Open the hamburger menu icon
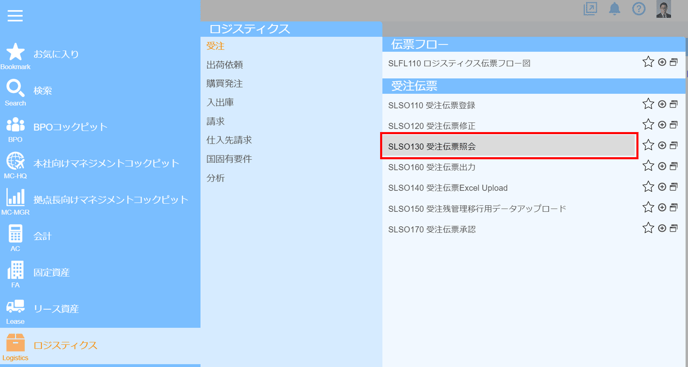Viewport: 688px width, 367px height. 15,16
